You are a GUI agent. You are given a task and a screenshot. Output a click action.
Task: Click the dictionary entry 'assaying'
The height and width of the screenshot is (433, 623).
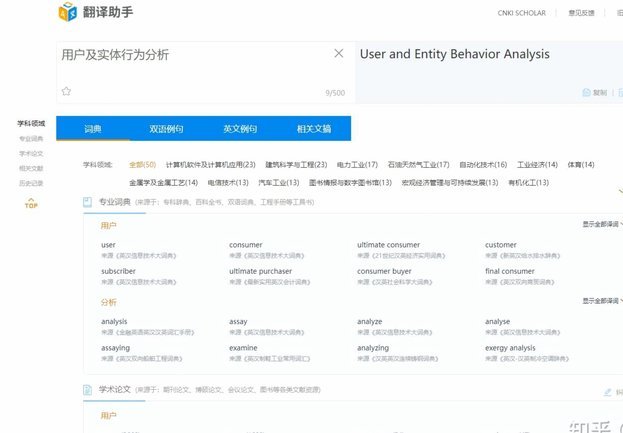tap(115, 348)
